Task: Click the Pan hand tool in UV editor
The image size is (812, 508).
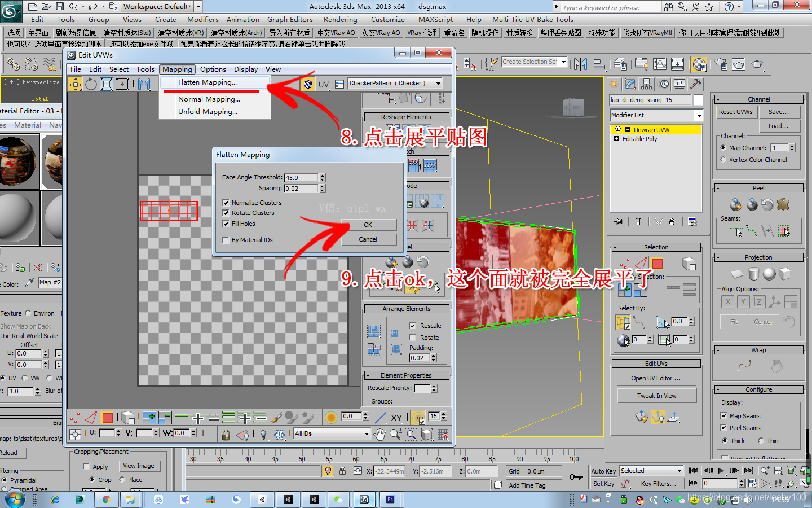Action: point(380,434)
